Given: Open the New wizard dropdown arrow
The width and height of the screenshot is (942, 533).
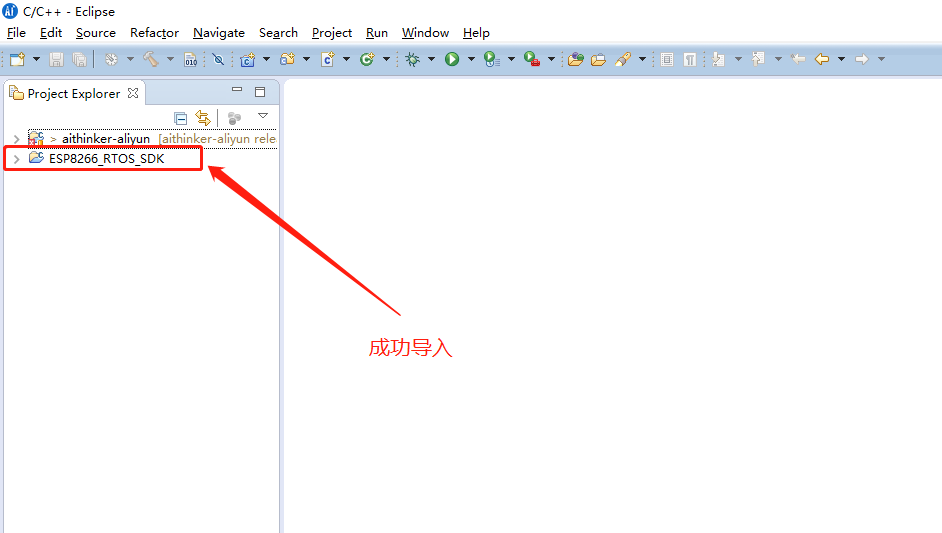Looking at the screenshot, I should pyautogui.click(x=36, y=59).
